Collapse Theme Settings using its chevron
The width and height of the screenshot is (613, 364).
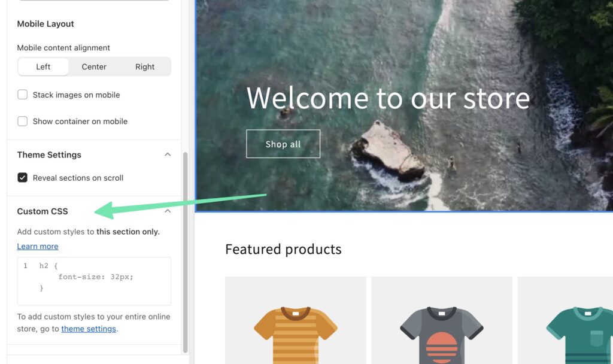pos(168,154)
